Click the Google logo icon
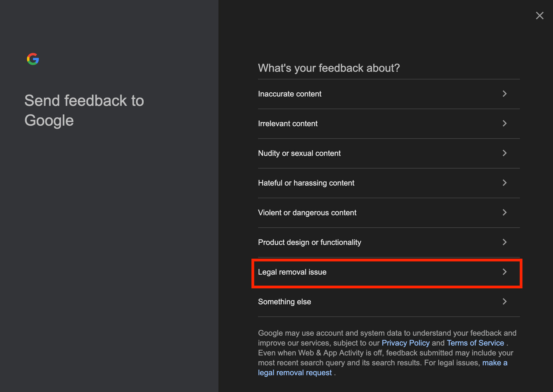Viewport: 553px width, 392px height. 33,59
